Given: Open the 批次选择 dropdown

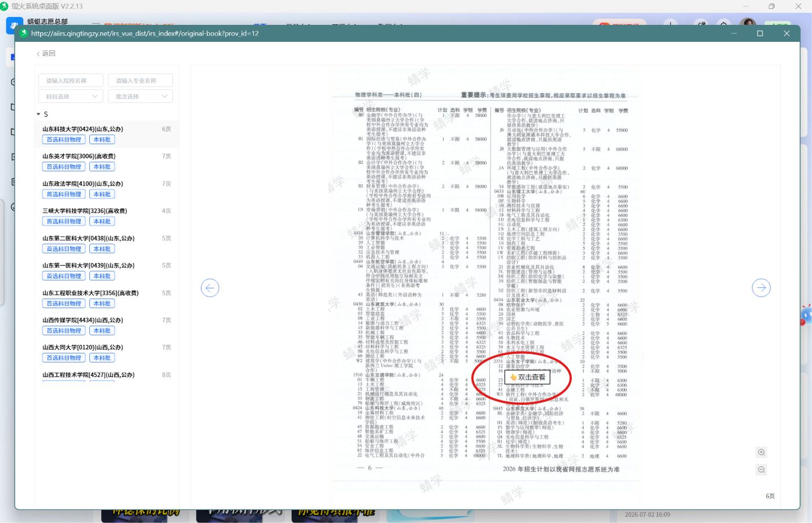Looking at the screenshot, I should 140,97.
